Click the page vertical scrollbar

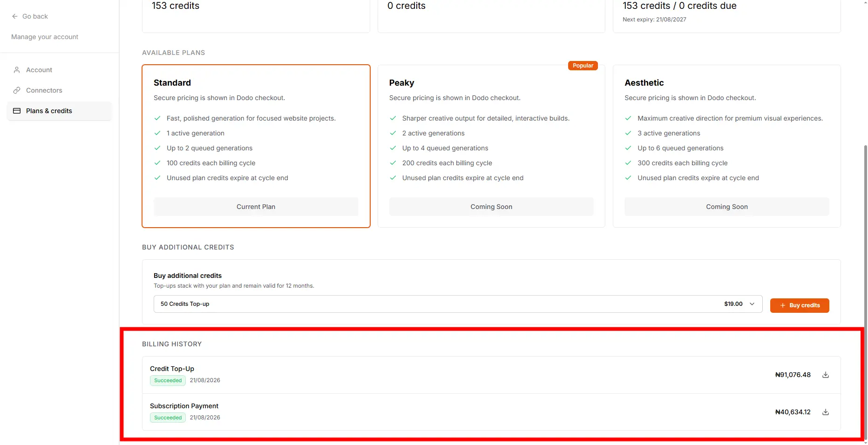(866, 293)
